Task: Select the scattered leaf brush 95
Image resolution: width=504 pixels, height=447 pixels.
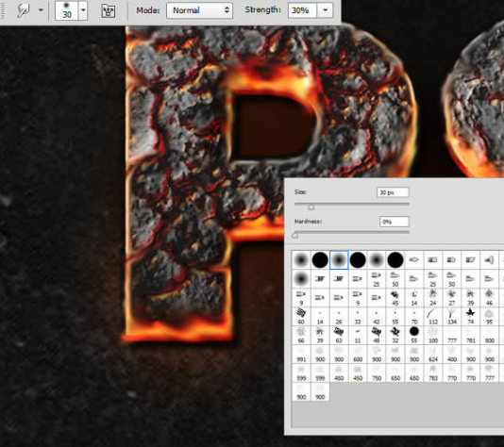Action: 489,316
